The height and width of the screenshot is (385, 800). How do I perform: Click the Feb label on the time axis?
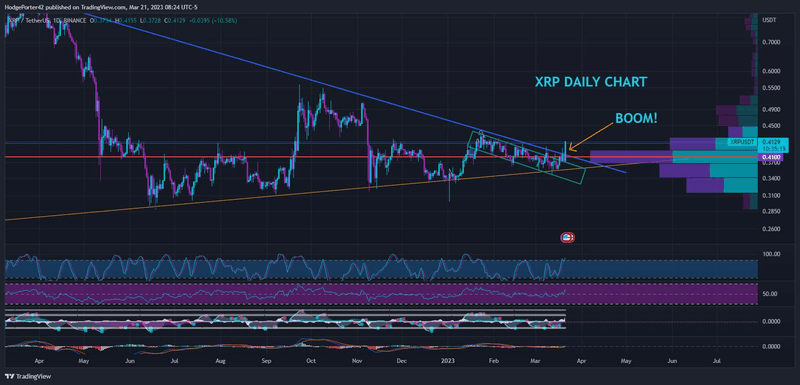(x=493, y=361)
